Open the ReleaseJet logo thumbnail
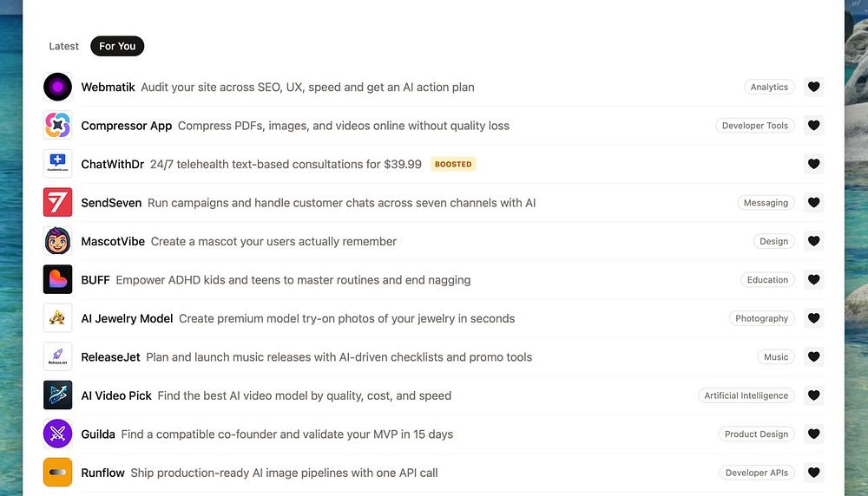This screenshot has width=868, height=496. pos(58,357)
